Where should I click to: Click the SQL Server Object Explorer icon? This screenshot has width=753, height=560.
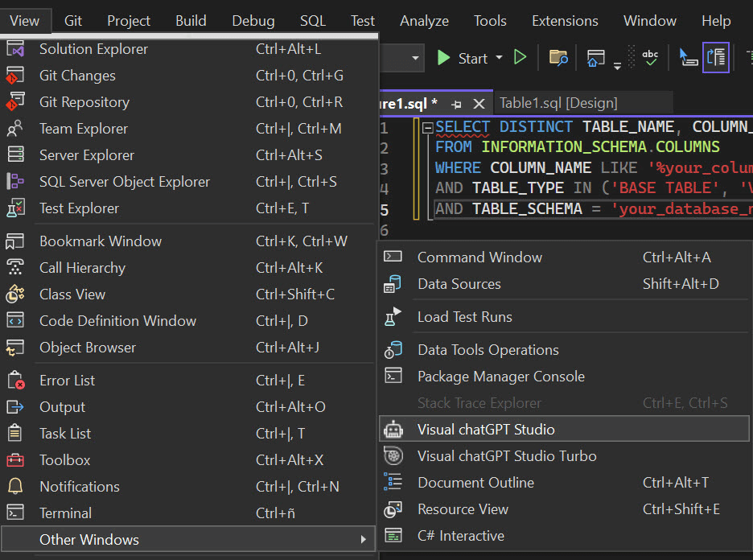pyautogui.click(x=15, y=182)
